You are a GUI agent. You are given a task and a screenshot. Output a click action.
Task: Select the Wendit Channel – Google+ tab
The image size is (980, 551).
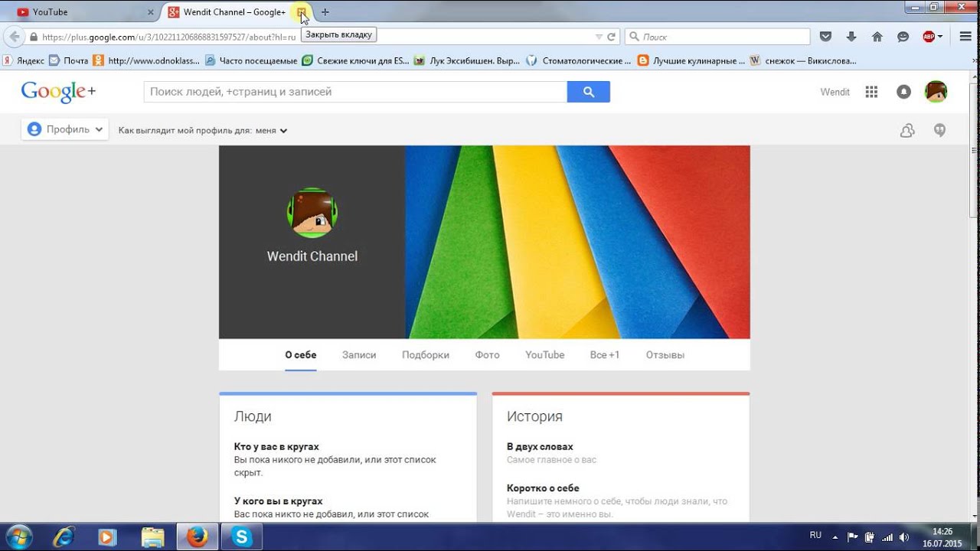(234, 12)
